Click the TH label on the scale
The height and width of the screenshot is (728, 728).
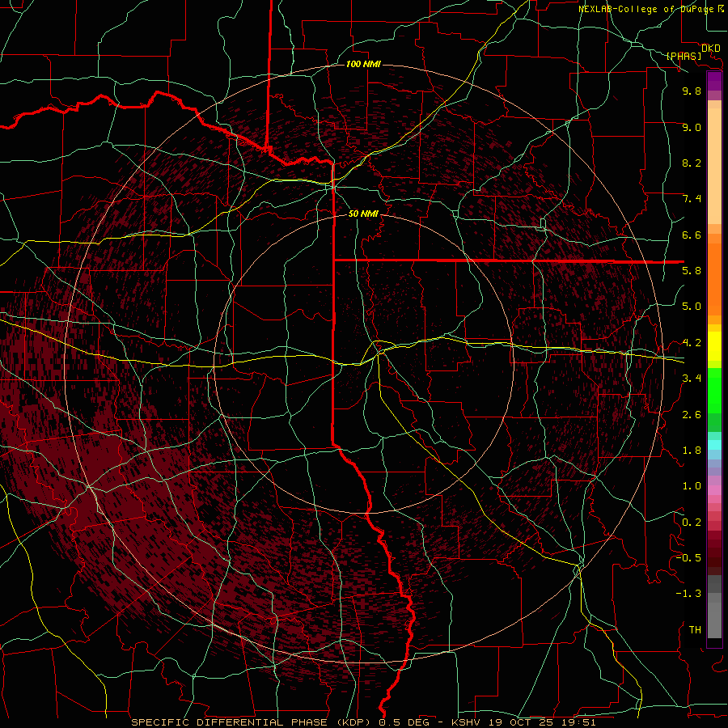pyautogui.click(x=695, y=629)
